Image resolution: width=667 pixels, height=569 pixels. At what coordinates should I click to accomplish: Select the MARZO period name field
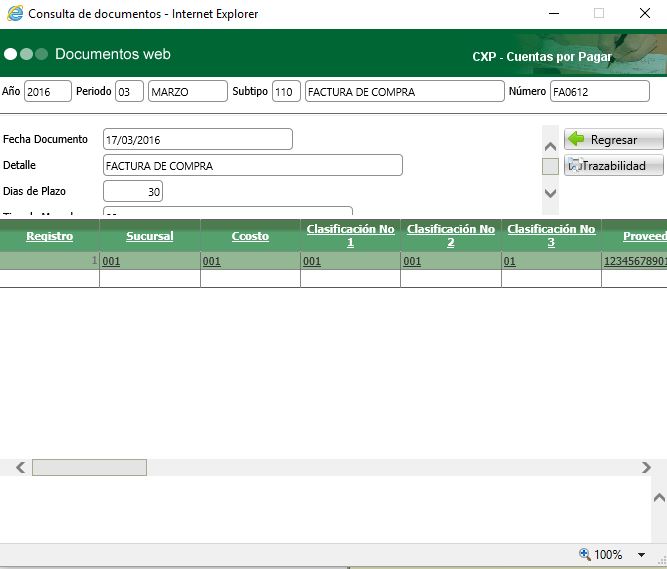click(188, 91)
